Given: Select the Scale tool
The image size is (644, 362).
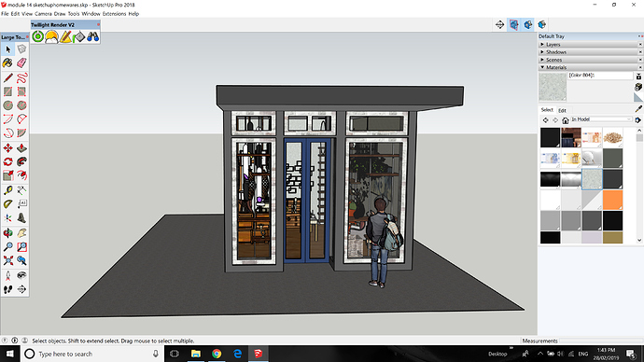Looking at the screenshot, I should click(x=7, y=175).
